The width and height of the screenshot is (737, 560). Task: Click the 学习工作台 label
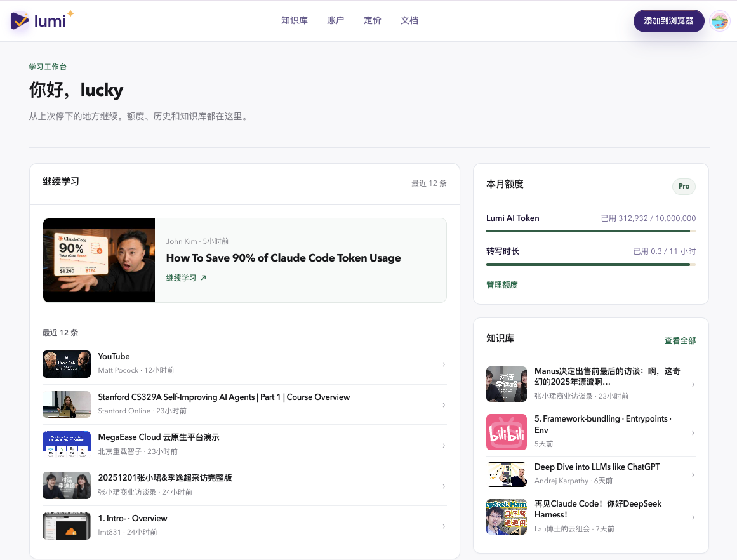[48, 67]
